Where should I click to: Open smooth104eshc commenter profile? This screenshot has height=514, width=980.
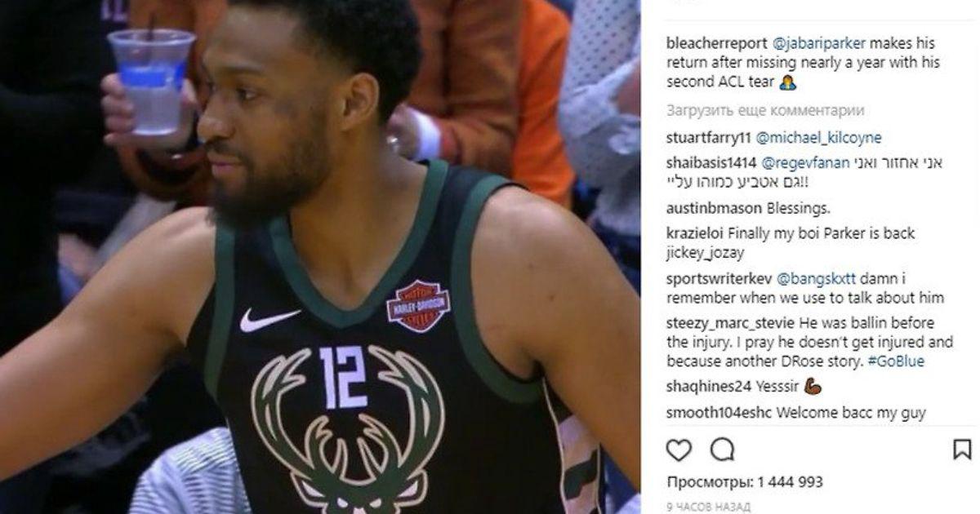719,413
